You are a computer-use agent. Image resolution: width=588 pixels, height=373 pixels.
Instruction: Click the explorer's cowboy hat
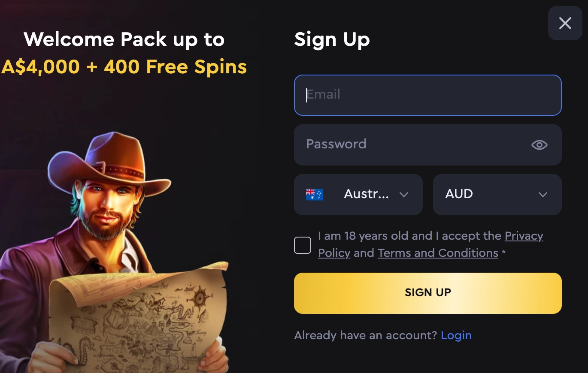(108, 163)
